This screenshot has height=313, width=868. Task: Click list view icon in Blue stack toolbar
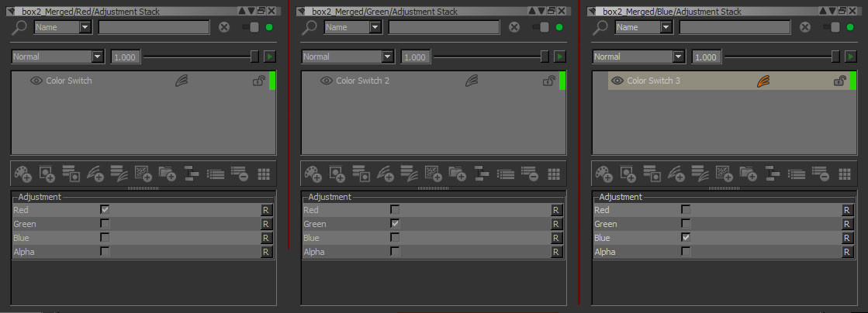tap(797, 174)
